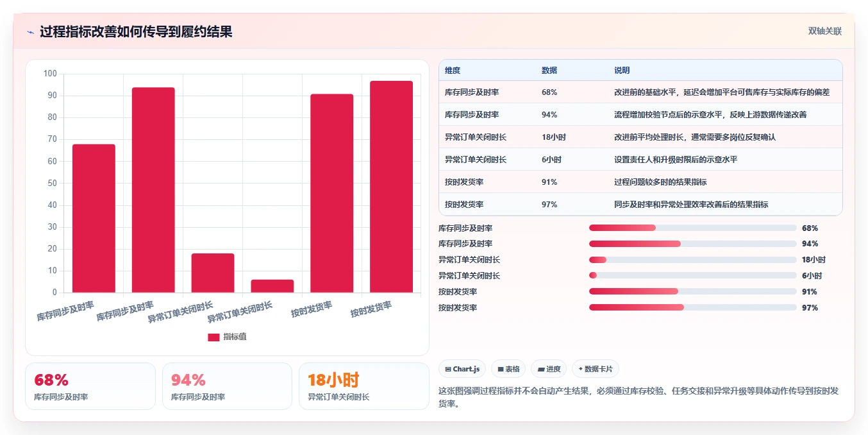The height and width of the screenshot is (435, 868).
Task: Click table data cell 91%
Action: click(549, 182)
